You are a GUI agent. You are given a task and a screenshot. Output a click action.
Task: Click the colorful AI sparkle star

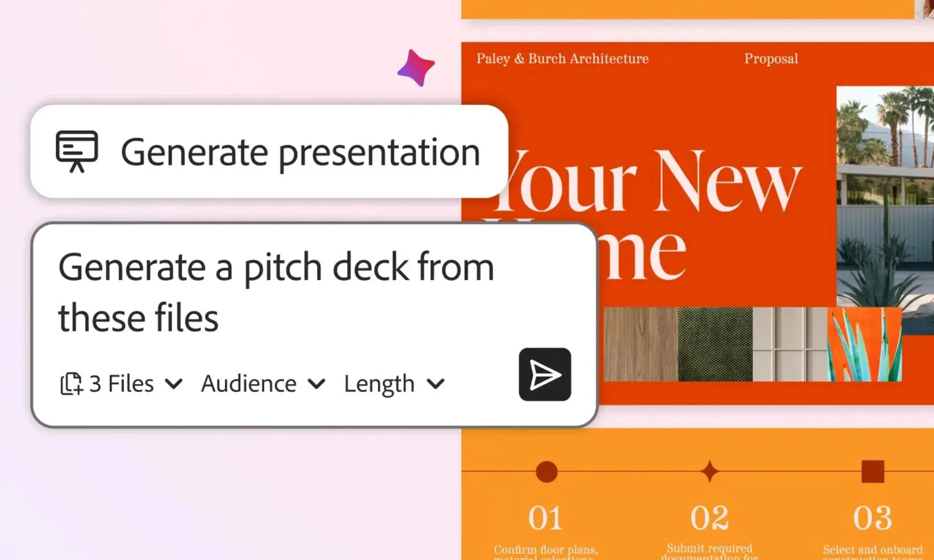click(416, 68)
